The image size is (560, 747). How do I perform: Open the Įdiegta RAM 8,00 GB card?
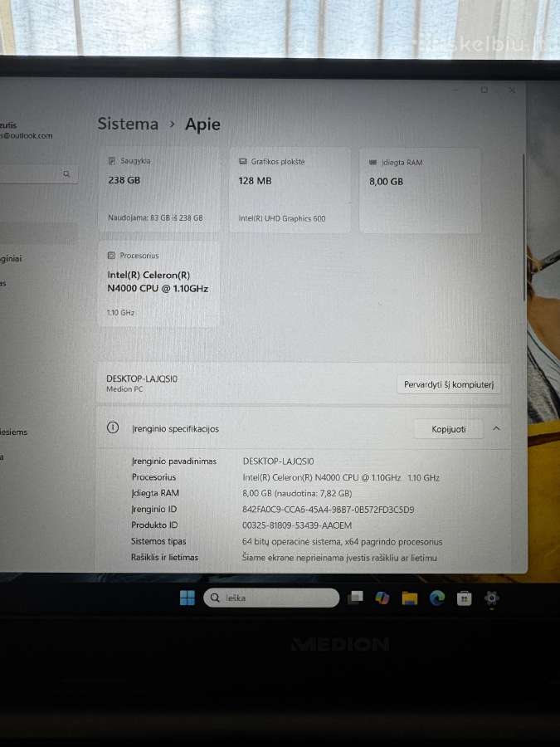[x=420, y=191]
